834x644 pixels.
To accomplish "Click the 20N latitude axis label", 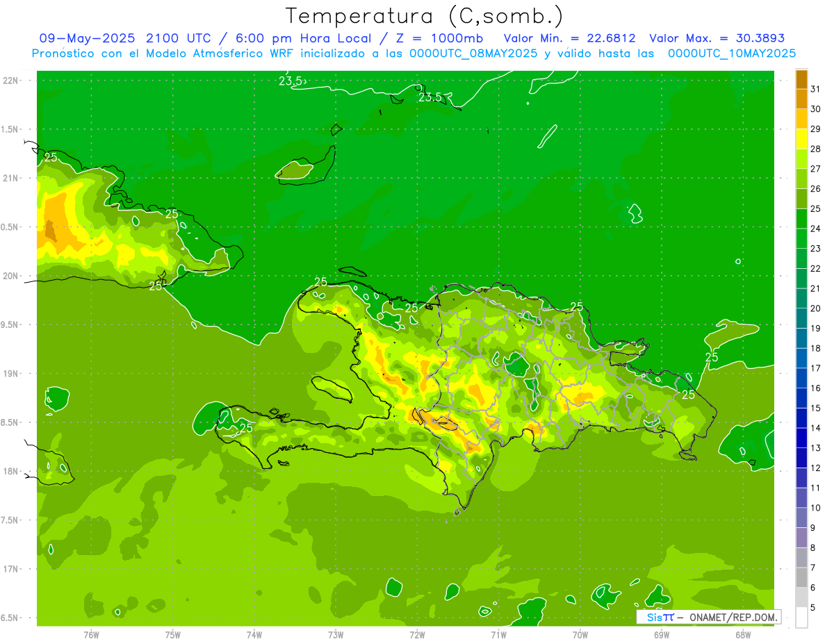I will point(12,276).
